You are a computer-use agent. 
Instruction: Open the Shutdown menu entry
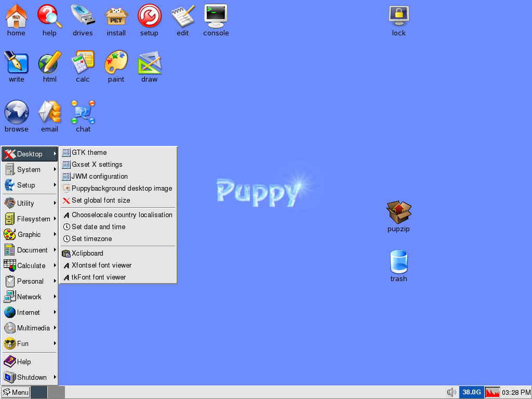coord(30,377)
